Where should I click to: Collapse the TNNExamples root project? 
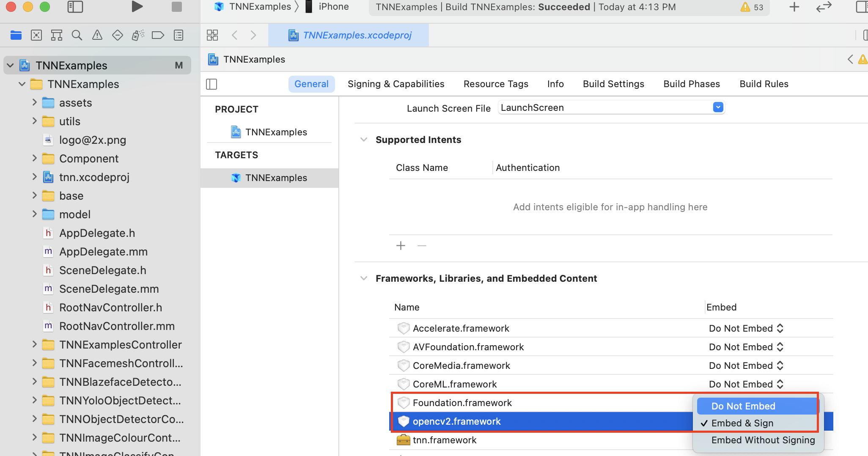pyautogui.click(x=11, y=66)
